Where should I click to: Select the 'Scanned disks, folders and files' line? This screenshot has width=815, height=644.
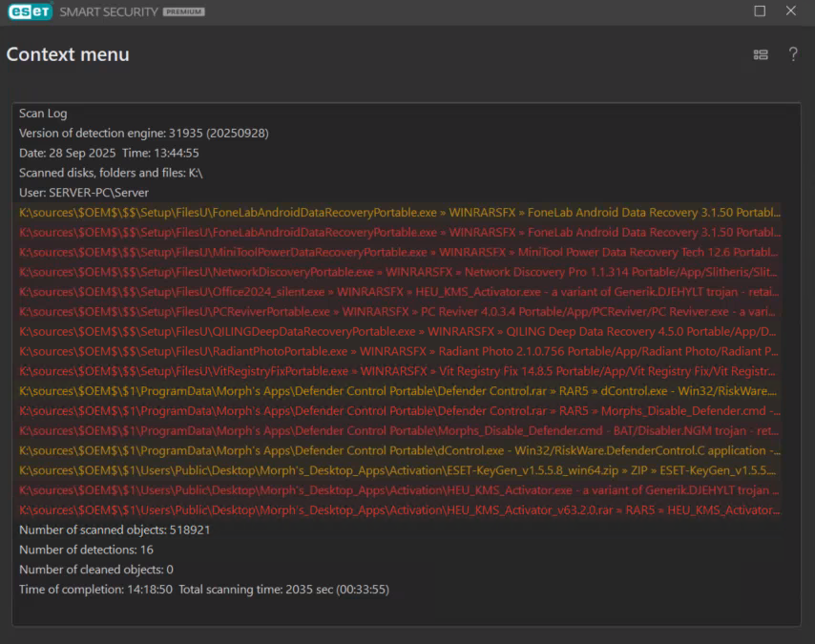coord(111,173)
